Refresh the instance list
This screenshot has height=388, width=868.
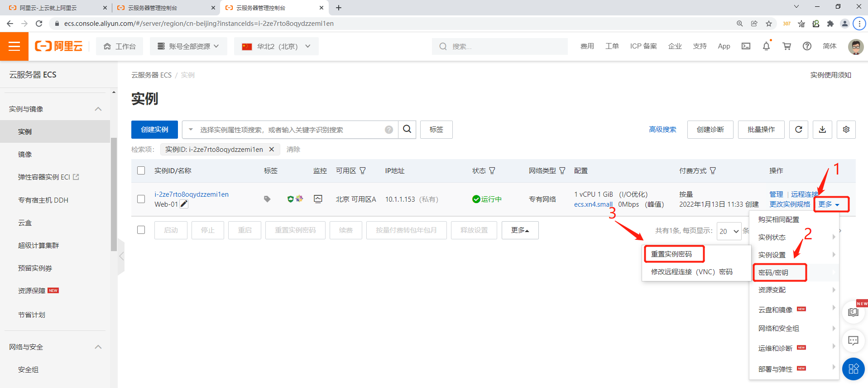pos(799,130)
